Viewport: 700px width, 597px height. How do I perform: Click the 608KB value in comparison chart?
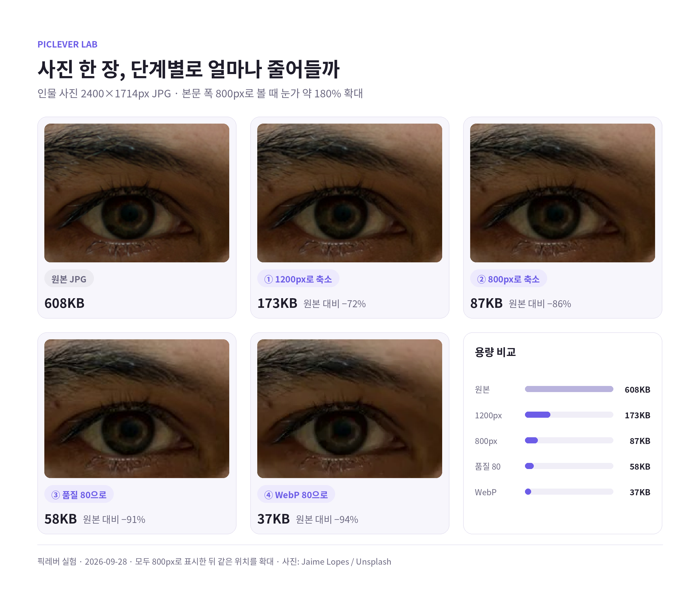click(x=637, y=390)
